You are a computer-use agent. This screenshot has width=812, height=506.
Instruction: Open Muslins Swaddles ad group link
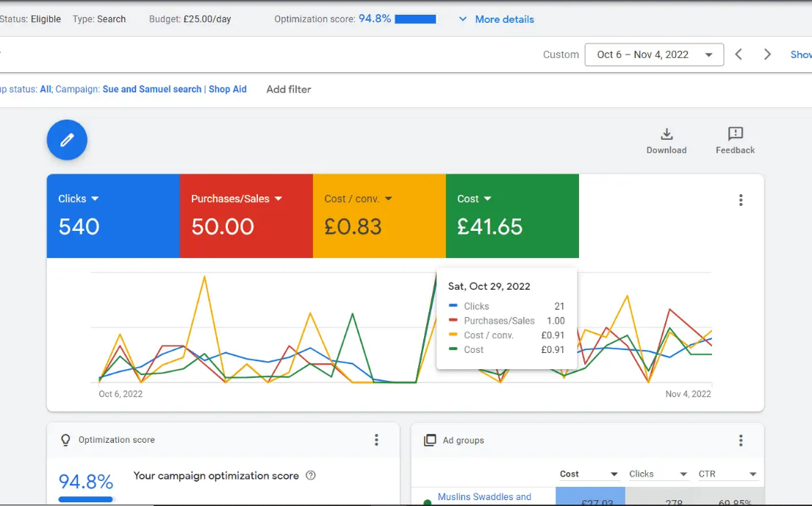[x=484, y=496]
